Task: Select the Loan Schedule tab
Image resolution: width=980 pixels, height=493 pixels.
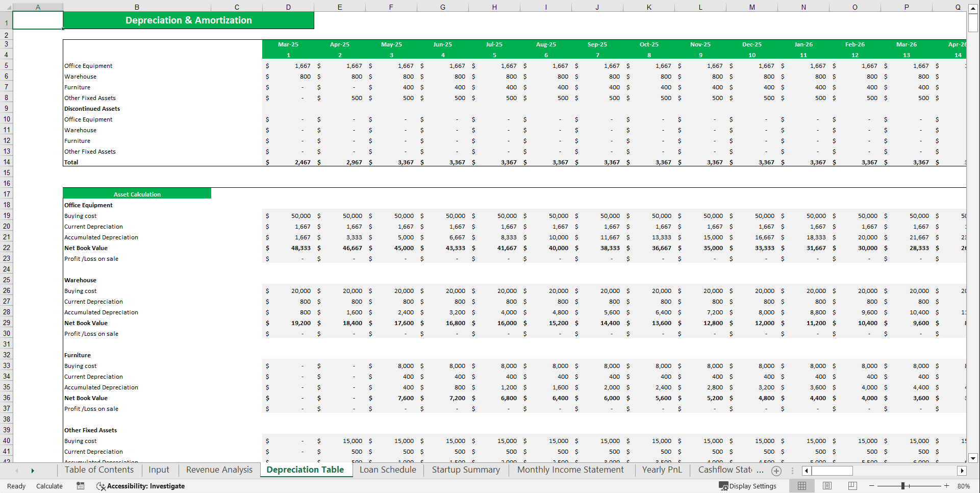Action: (387, 470)
